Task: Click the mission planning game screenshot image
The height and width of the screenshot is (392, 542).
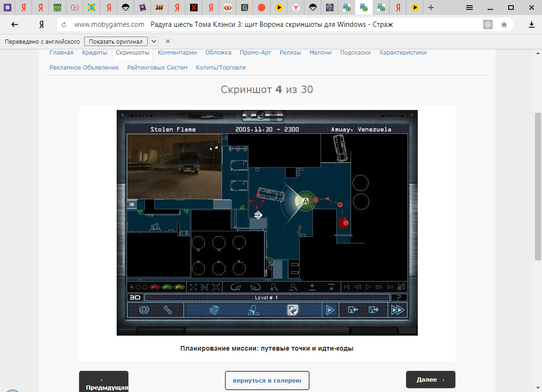Action: click(267, 223)
